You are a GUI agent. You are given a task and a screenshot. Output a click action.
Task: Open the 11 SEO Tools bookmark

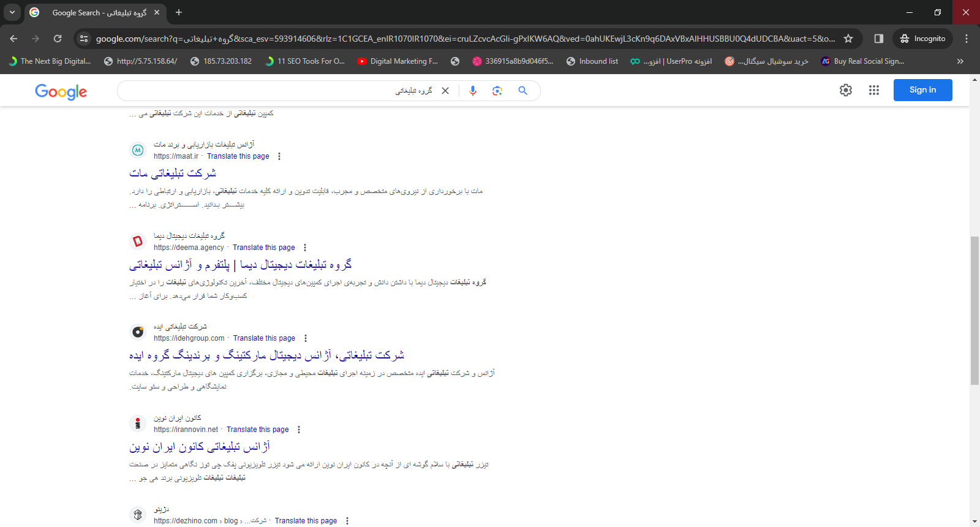coord(305,61)
